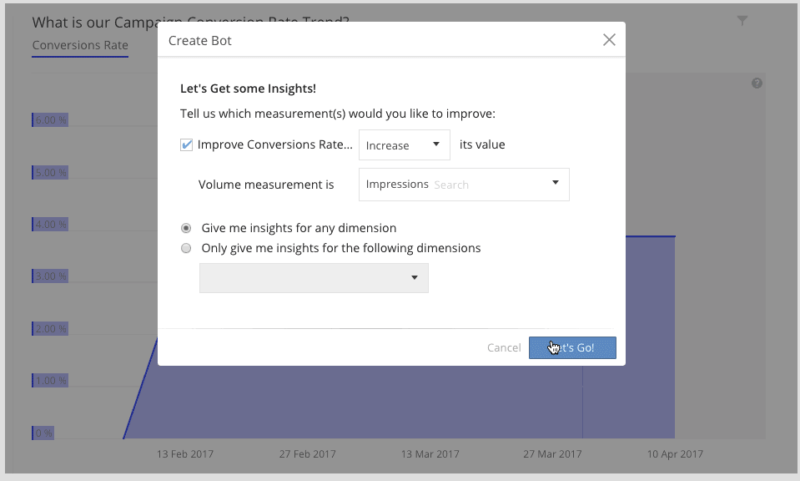Click the 4.00 % axis label

(x=51, y=224)
